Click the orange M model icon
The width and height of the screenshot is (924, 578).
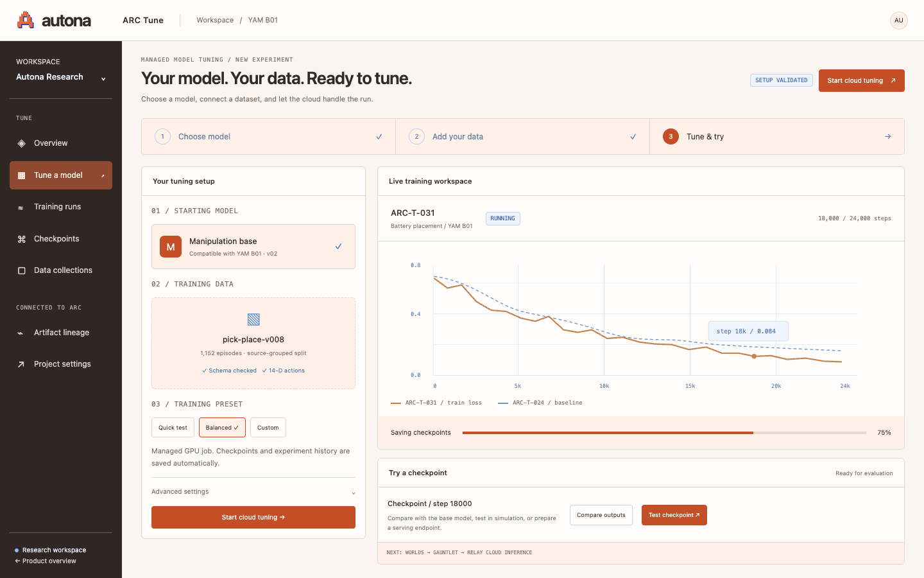click(171, 247)
